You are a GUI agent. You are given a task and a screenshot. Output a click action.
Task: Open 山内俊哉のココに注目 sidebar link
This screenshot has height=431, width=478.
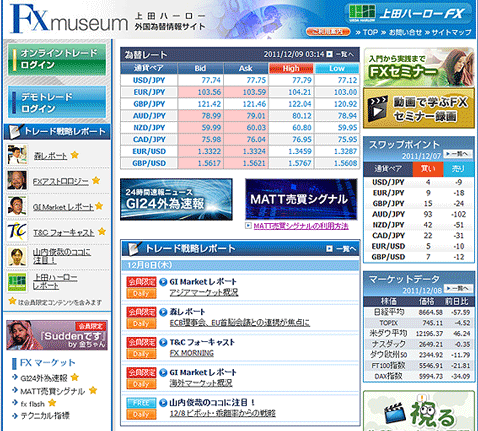(x=62, y=256)
